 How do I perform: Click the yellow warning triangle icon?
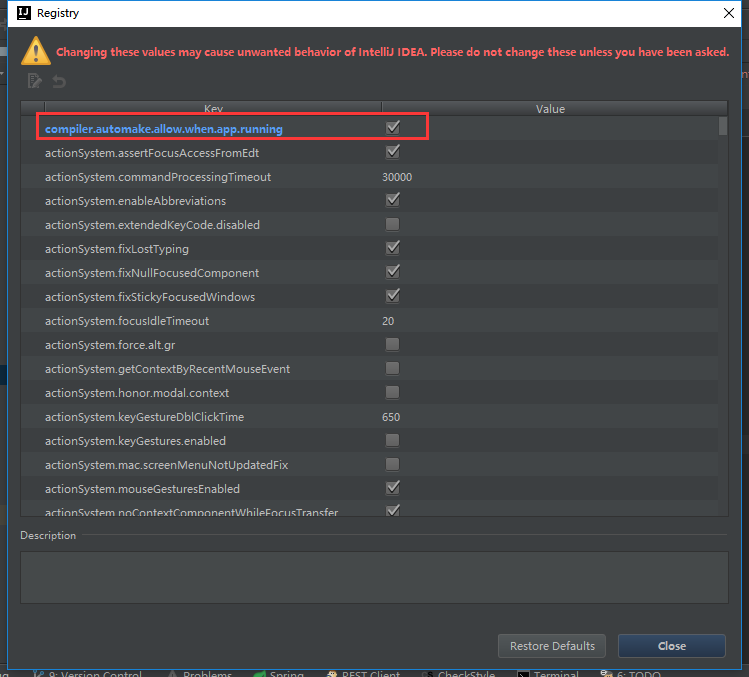coord(36,51)
